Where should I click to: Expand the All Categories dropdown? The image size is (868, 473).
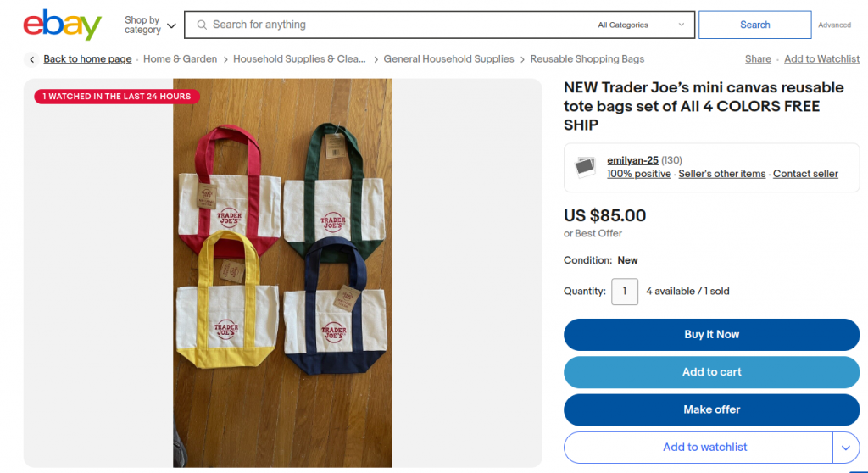pyautogui.click(x=640, y=25)
